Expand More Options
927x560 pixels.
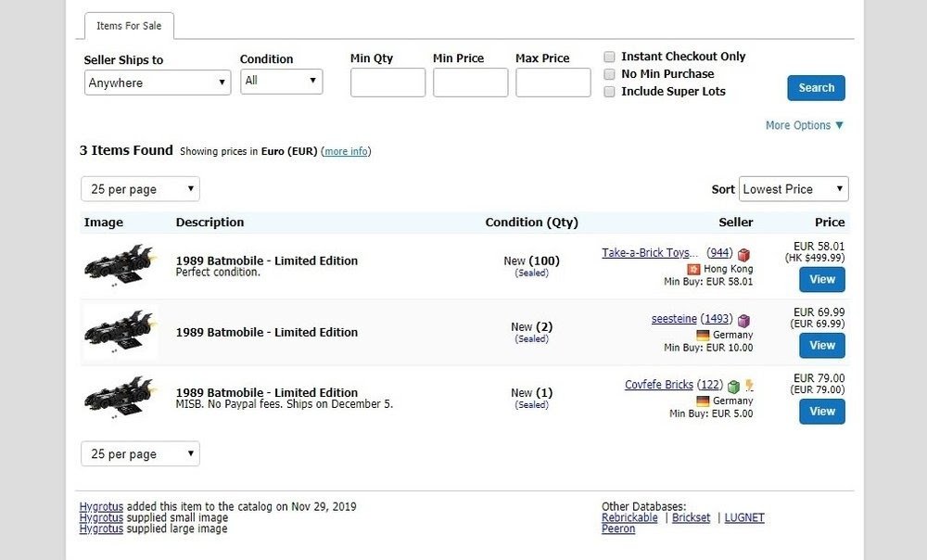pos(804,125)
